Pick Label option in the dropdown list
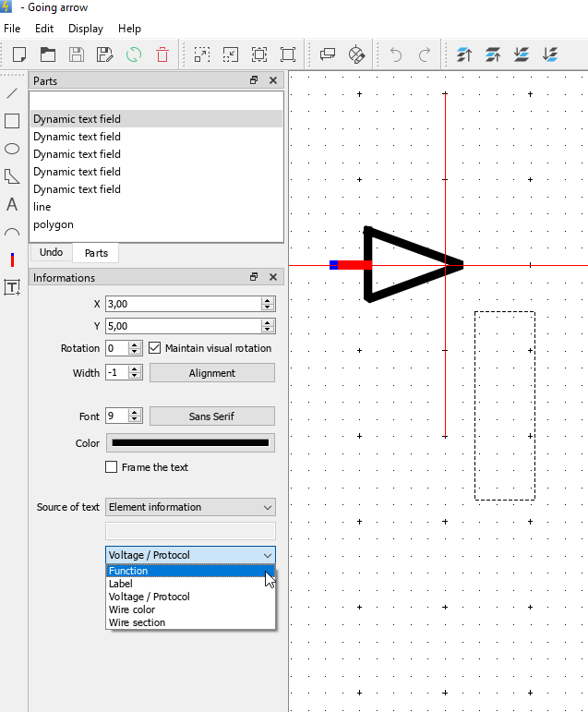The height and width of the screenshot is (712, 588). tap(121, 584)
